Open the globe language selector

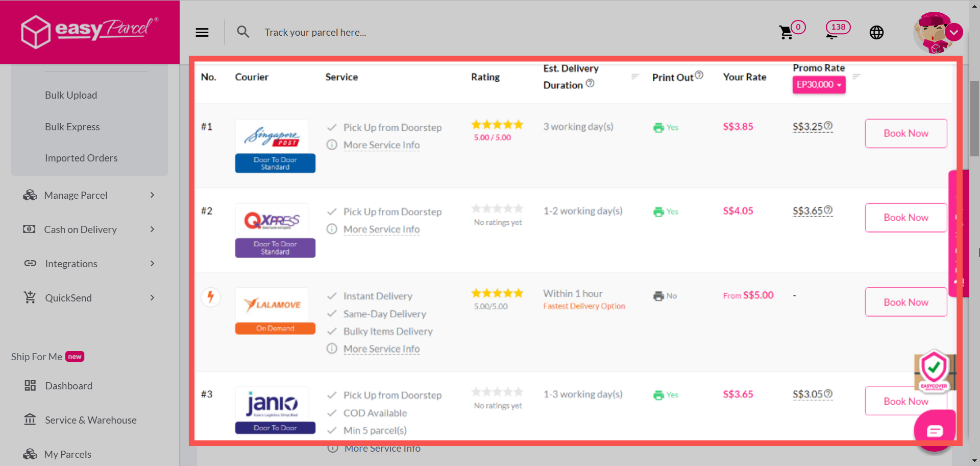tap(876, 32)
